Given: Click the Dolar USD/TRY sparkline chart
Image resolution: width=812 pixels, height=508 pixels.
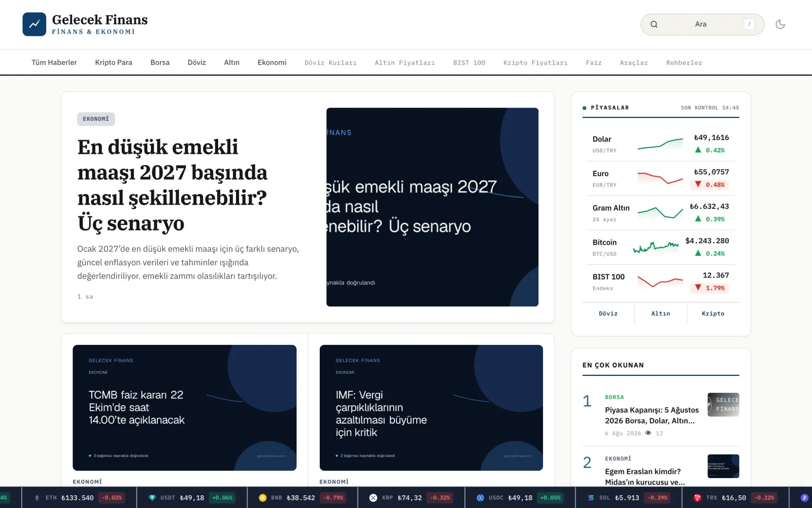Looking at the screenshot, I should [x=660, y=144].
